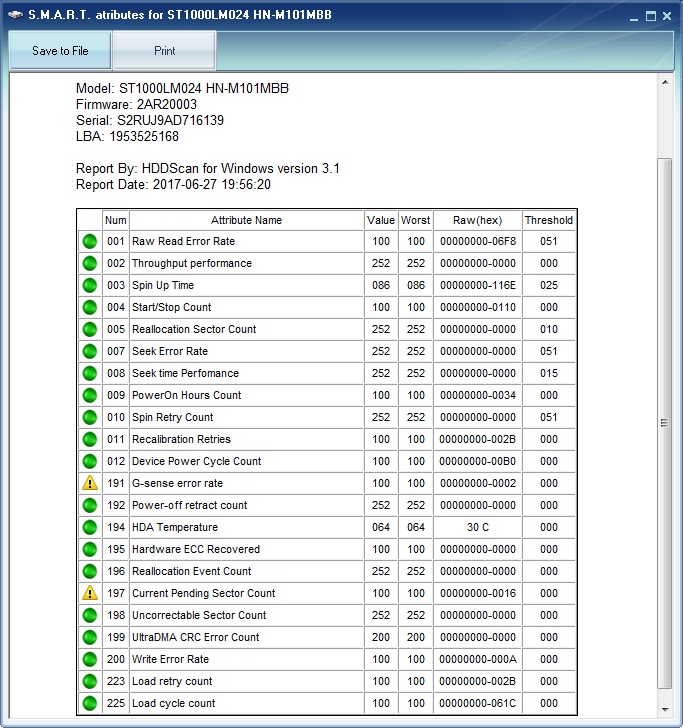Click the HDDScan app icon in title bar

[x=15, y=15]
